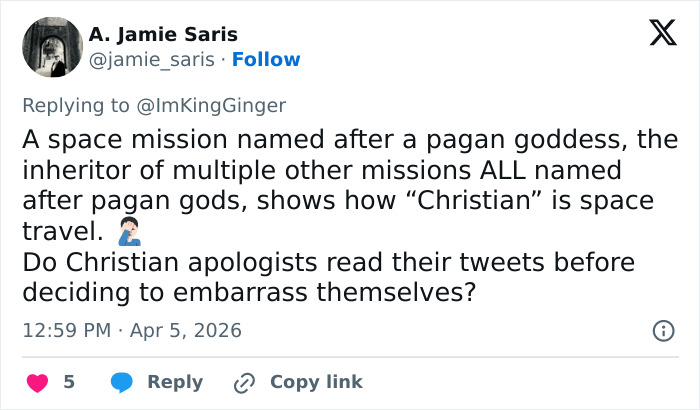Click the @jamie_saris handle
Viewport: 700px width, 410px height.
coord(152,60)
